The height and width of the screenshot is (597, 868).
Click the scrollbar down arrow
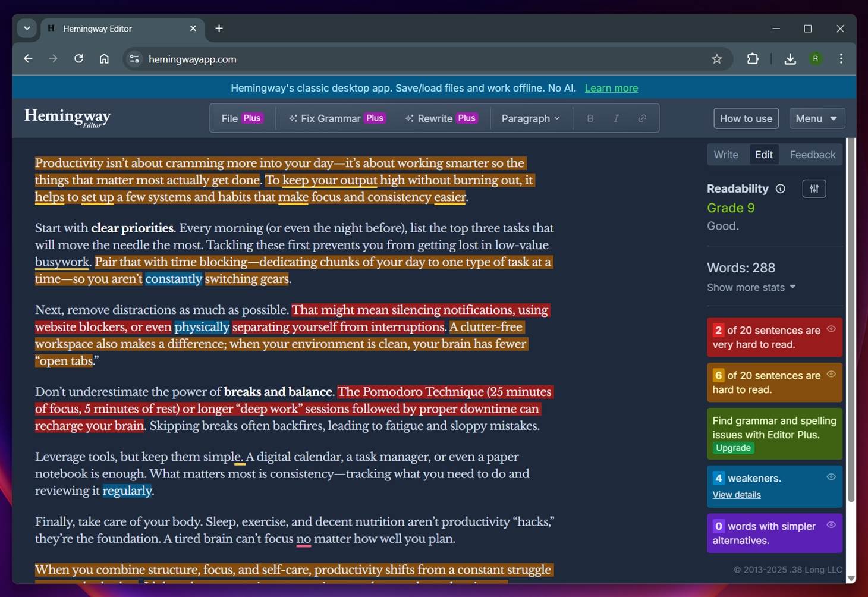tap(851, 578)
